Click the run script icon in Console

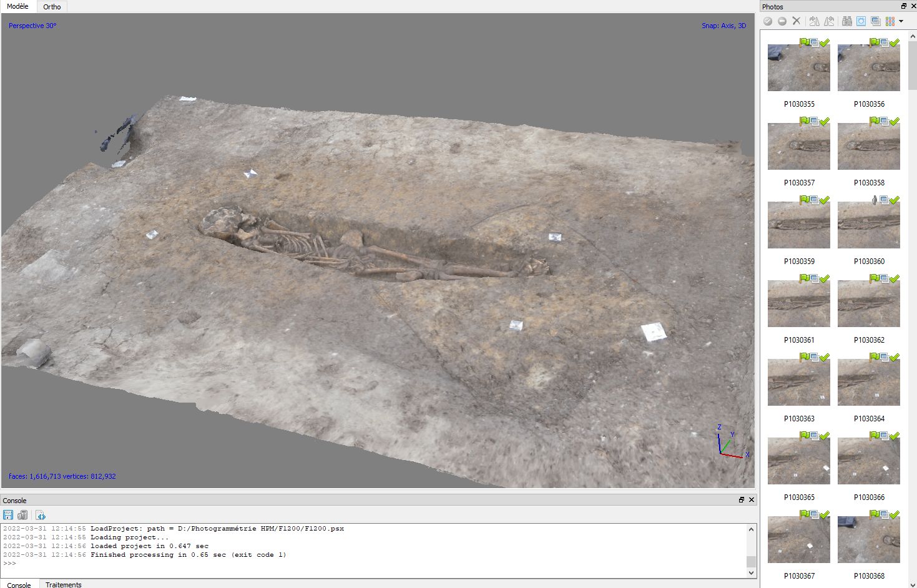tap(41, 515)
